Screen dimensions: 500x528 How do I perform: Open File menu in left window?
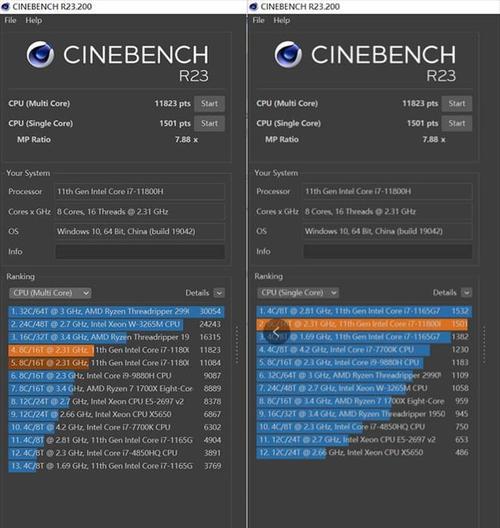10,20
